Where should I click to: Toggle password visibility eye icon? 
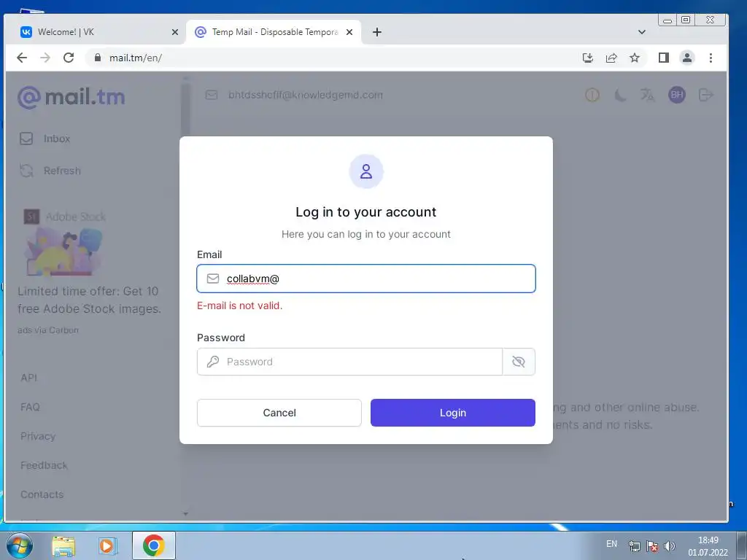click(519, 362)
